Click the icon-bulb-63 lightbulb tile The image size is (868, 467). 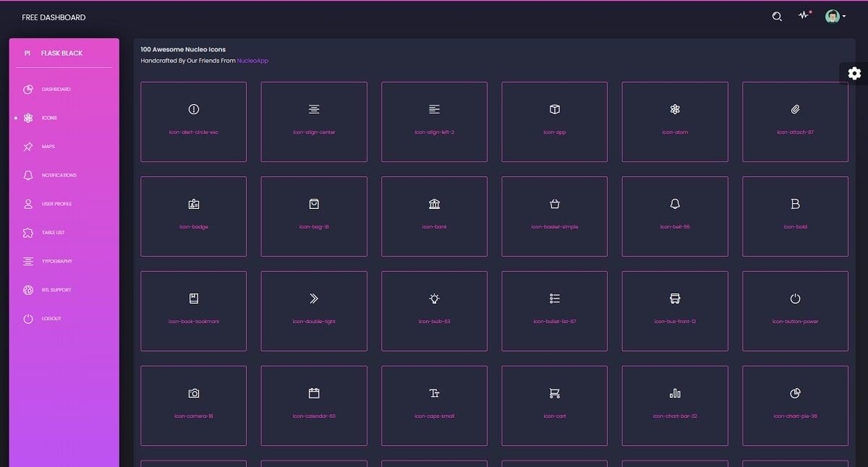433,311
